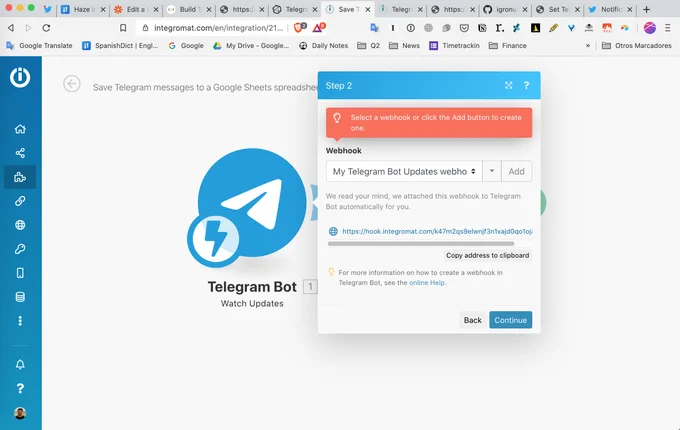The height and width of the screenshot is (430, 680).
Task: Open the browser hamburger menu
Action: (667, 28)
